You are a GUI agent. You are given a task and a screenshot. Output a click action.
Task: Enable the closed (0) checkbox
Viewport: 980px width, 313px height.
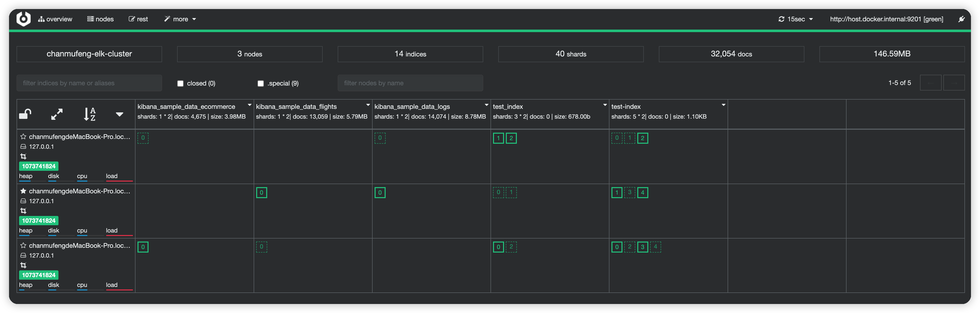[180, 83]
